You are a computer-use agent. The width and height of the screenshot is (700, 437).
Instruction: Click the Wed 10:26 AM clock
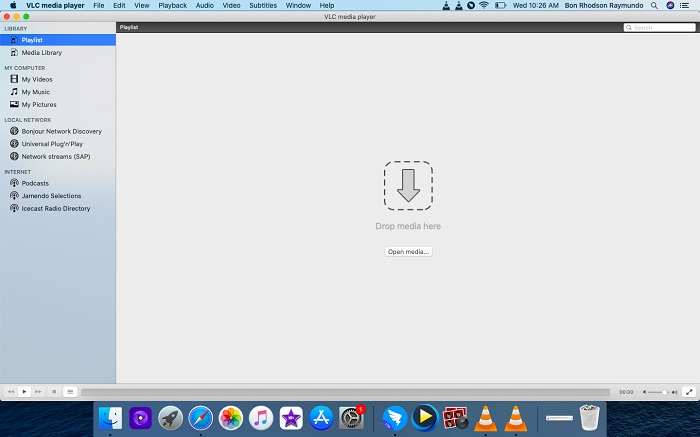(535, 5)
